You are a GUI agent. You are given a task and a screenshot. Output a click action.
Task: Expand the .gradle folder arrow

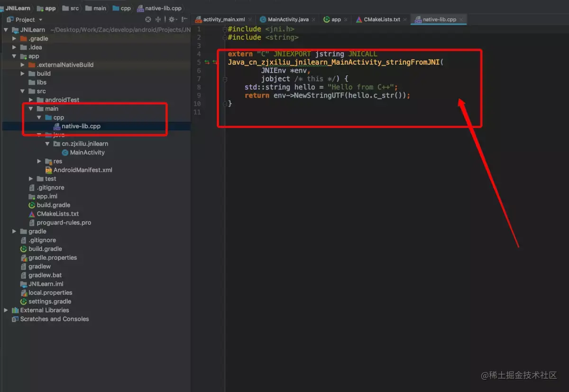(x=14, y=38)
